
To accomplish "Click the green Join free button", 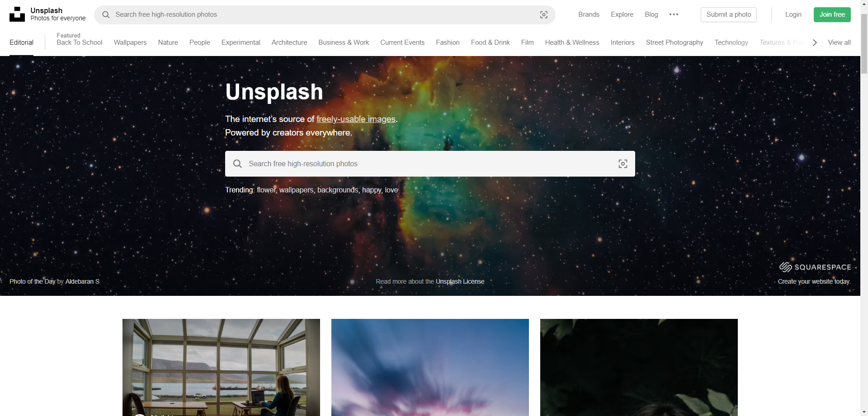I will tap(832, 14).
